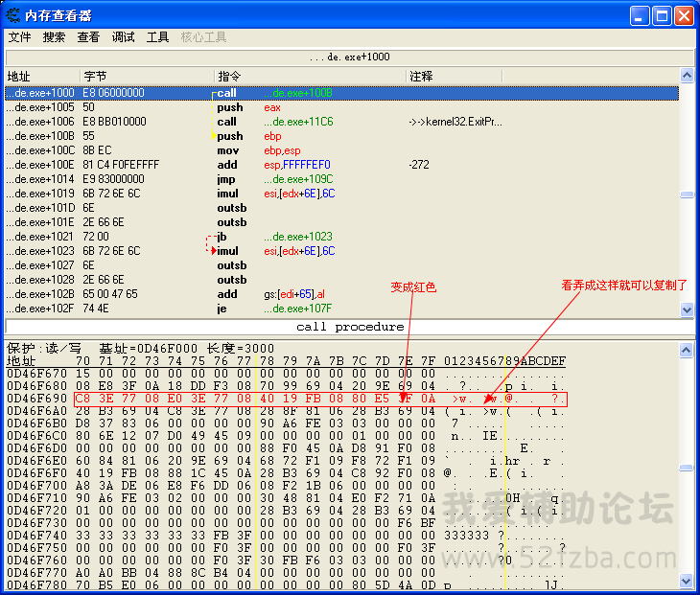Click the Cheat Engine icon in title bar
This screenshot has width=700, height=595.
click(x=12, y=15)
